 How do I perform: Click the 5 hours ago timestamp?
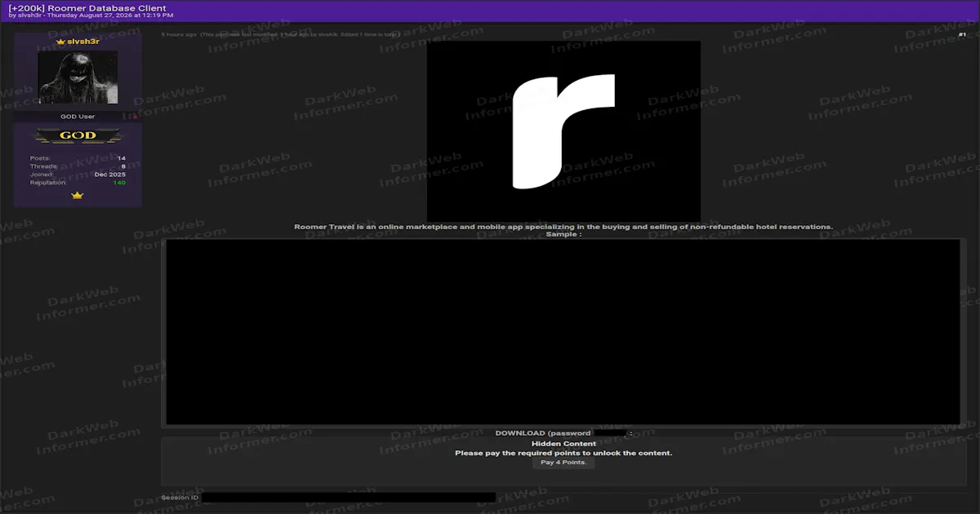tap(178, 35)
